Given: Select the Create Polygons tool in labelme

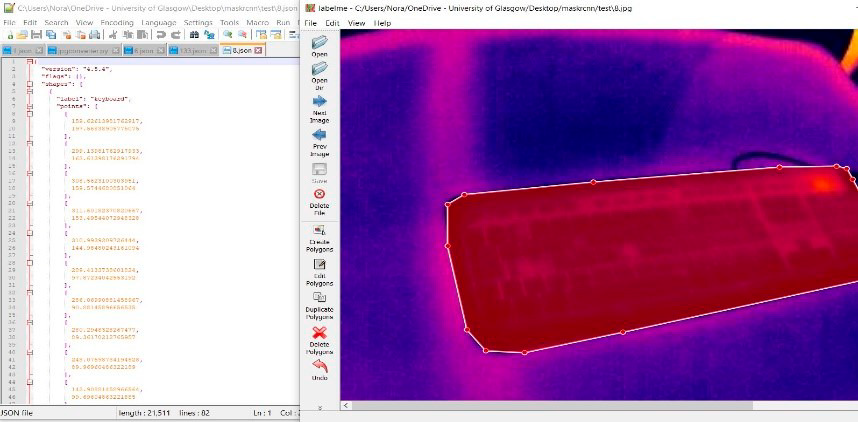Looking at the screenshot, I should click(320, 238).
